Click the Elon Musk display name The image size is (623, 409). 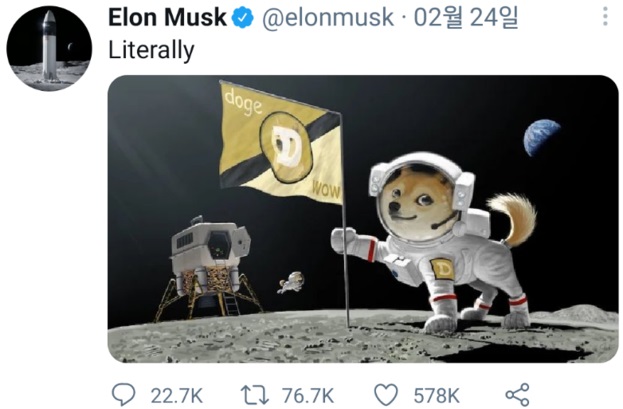[x=167, y=18]
